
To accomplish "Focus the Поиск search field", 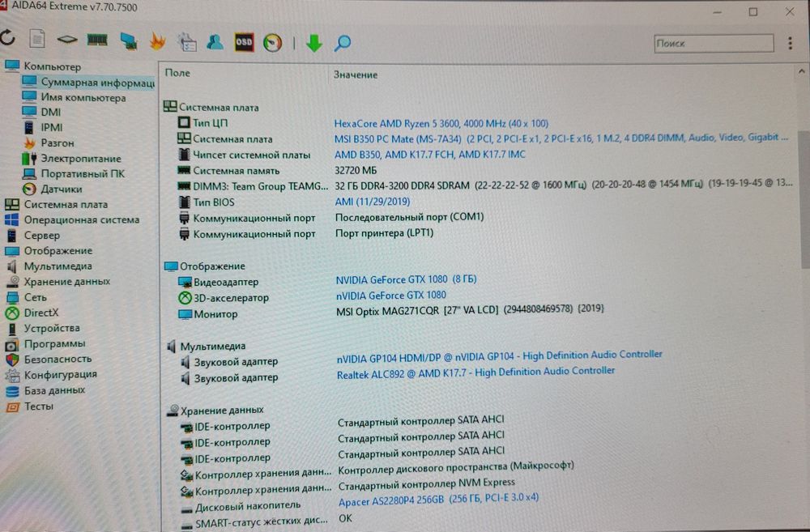I will (714, 44).
